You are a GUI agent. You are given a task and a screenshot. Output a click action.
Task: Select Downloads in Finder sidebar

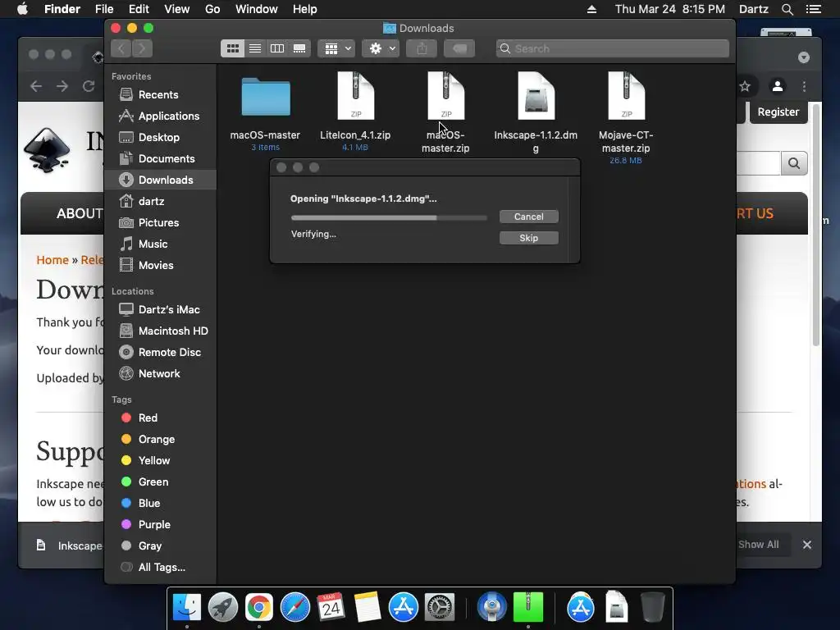160,180
